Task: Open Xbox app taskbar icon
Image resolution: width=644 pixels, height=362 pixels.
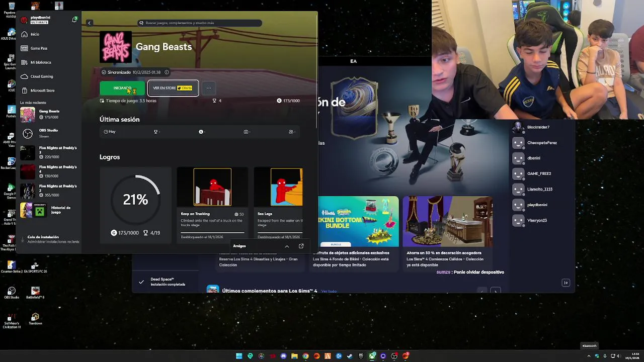Action: click(x=372, y=356)
